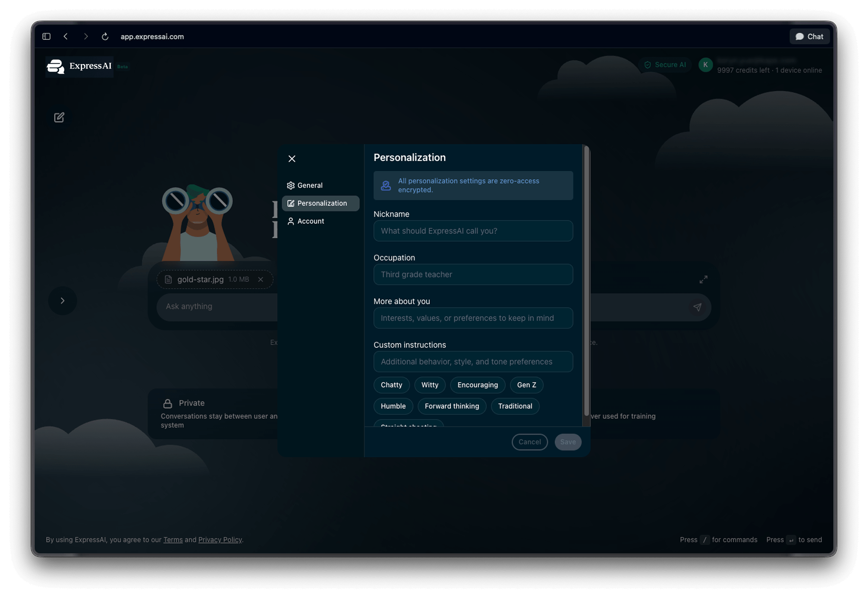Close the settings dialog with X
868x598 pixels.
pos(292,158)
